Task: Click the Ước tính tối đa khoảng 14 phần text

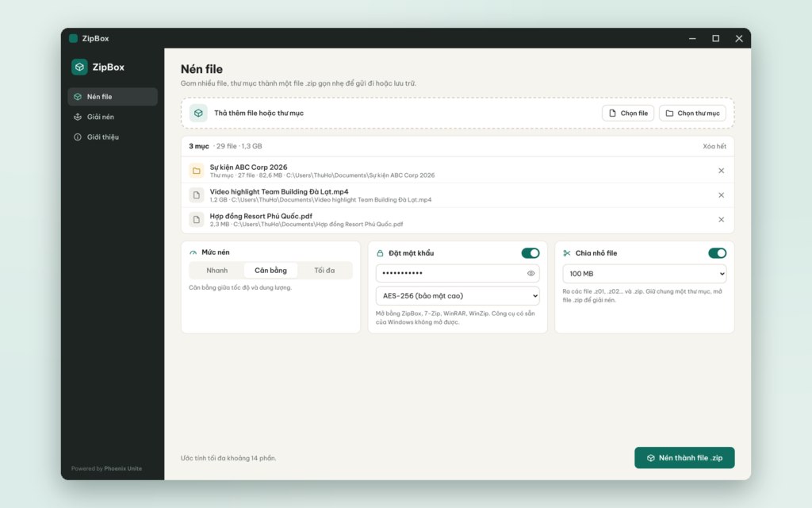Action: pyautogui.click(x=228, y=458)
